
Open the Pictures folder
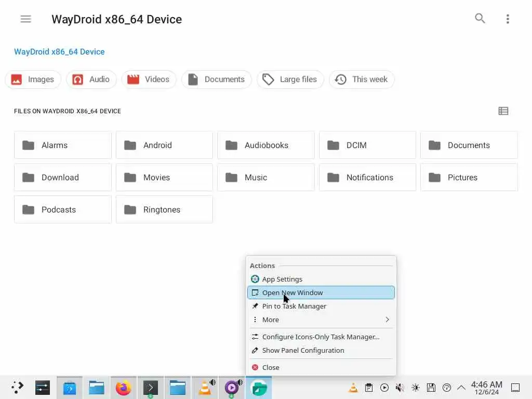click(469, 178)
